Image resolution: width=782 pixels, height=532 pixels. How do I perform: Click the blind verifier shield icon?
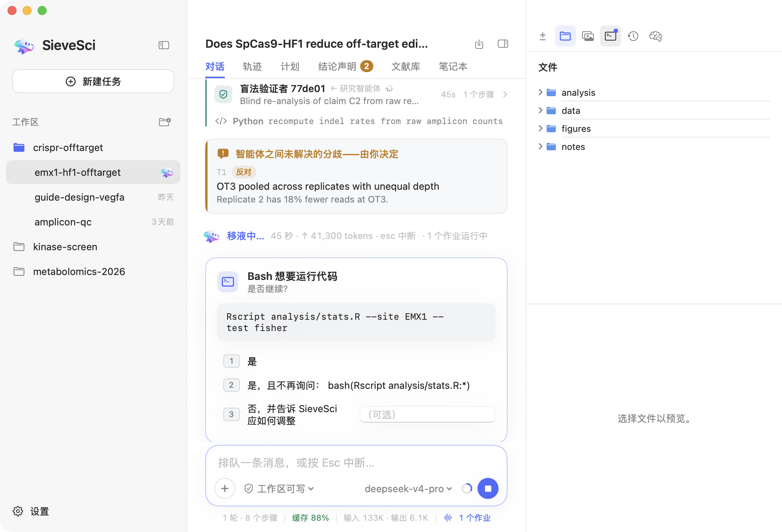[x=223, y=94]
